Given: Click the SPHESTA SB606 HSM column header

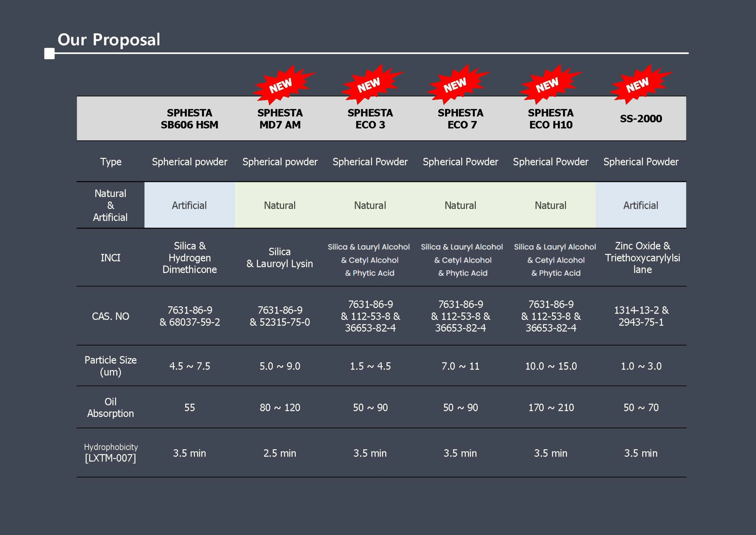Looking at the screenshot, I should click(x=189, y=119).
